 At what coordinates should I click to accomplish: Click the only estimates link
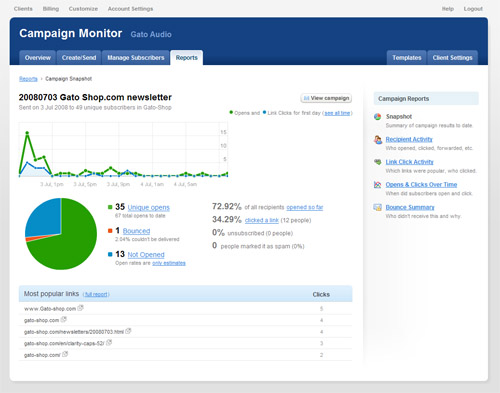click(x=169, y=263)
